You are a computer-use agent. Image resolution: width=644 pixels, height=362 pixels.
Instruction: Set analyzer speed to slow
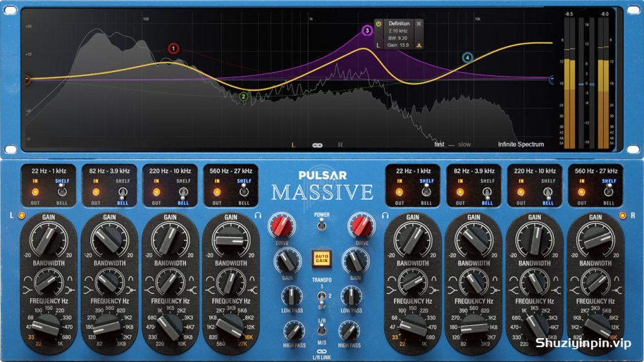(464, 144)
